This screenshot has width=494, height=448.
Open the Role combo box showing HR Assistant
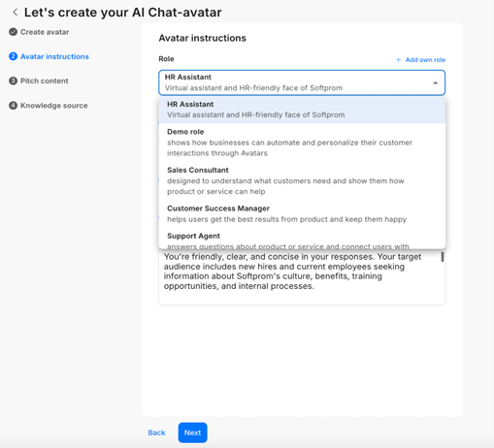click(302, 82)
